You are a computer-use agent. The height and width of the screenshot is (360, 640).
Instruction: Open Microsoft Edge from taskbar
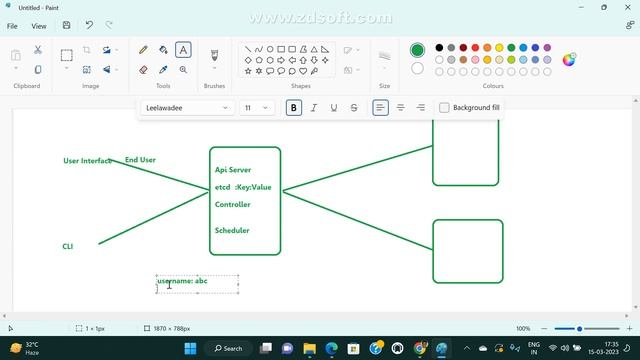(x=331, y=349)
